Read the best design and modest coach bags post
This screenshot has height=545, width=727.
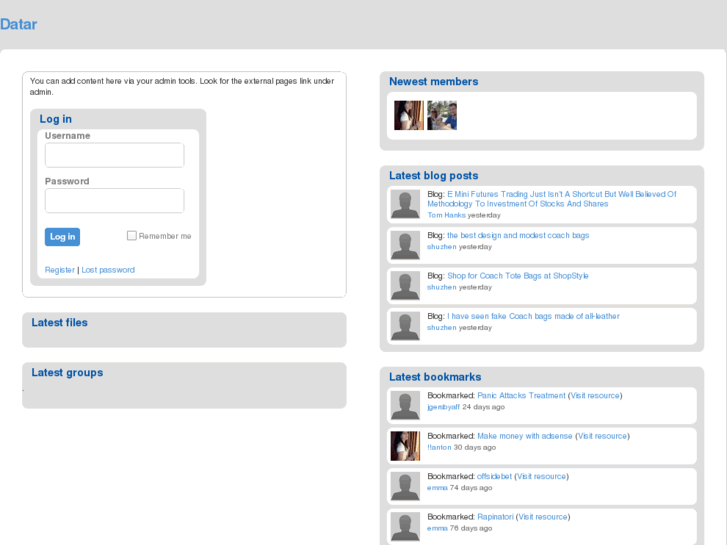click(x=518, y=235)
